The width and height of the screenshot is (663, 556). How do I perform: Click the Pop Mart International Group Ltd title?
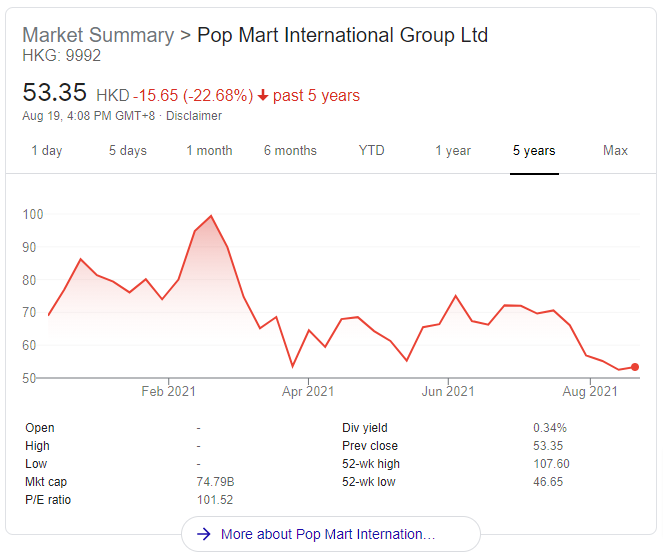(x=342, y=35)
